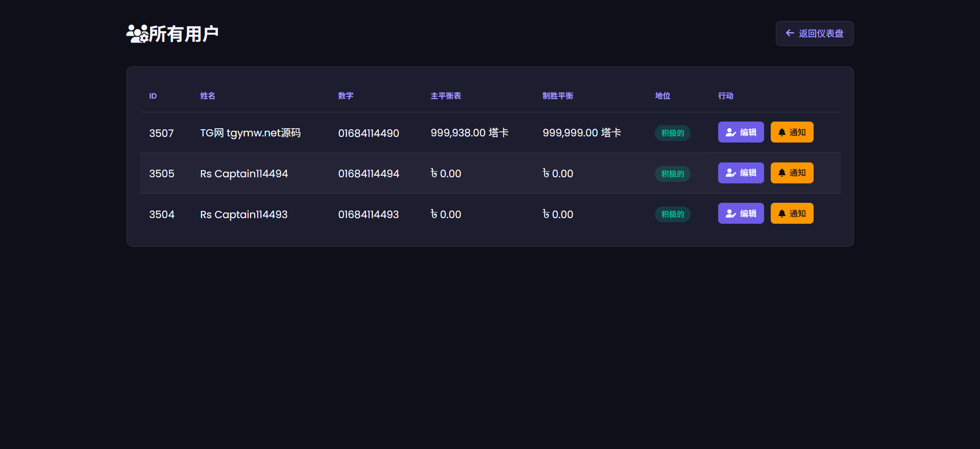Click the back arrow icon in 返回仪表盘

790,33
